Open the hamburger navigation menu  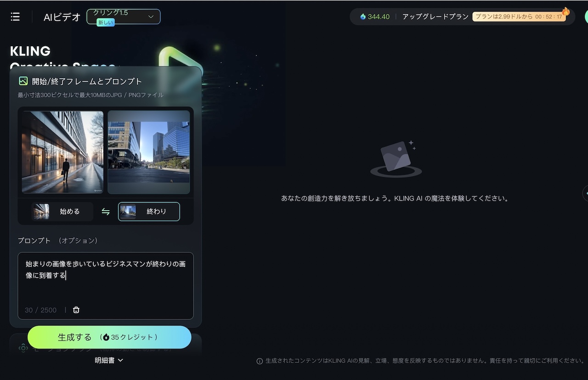tap(15, 17)
